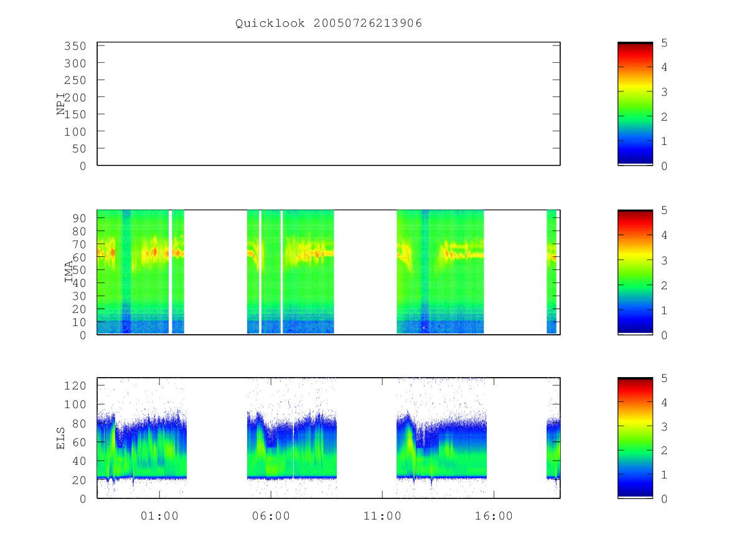Click the ELS panel color scale bar
The width and height of the screenshot is (747, 560).
(635, 438)
